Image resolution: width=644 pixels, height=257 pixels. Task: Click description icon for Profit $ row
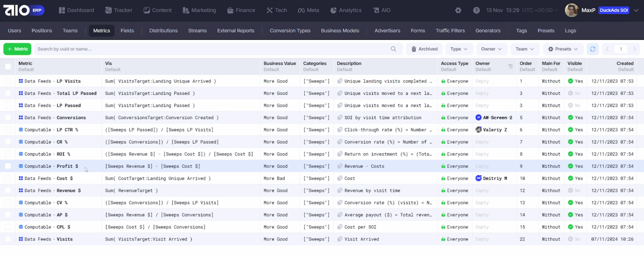coord(340,167)
